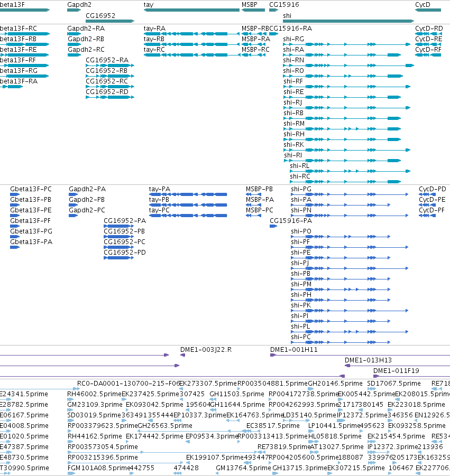Select protein label shi-PL
Image resolution: width=450 pixels, height=476 pixels.
pyautogui.click(x=300, y=326)
